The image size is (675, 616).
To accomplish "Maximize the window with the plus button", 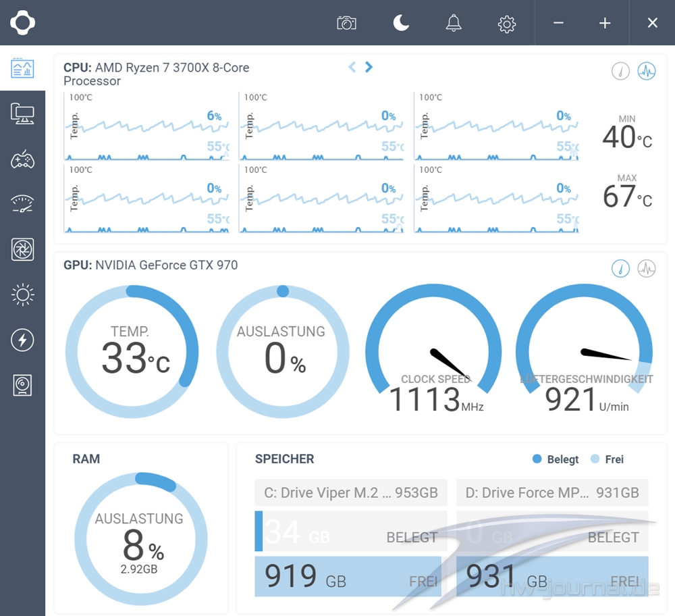I will coord(605,23).
